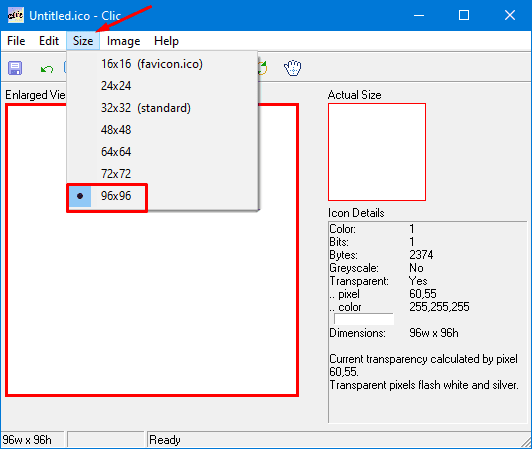Click the save floppy disk icon
This screenshot has width=532, height=449.
(15, 68)
